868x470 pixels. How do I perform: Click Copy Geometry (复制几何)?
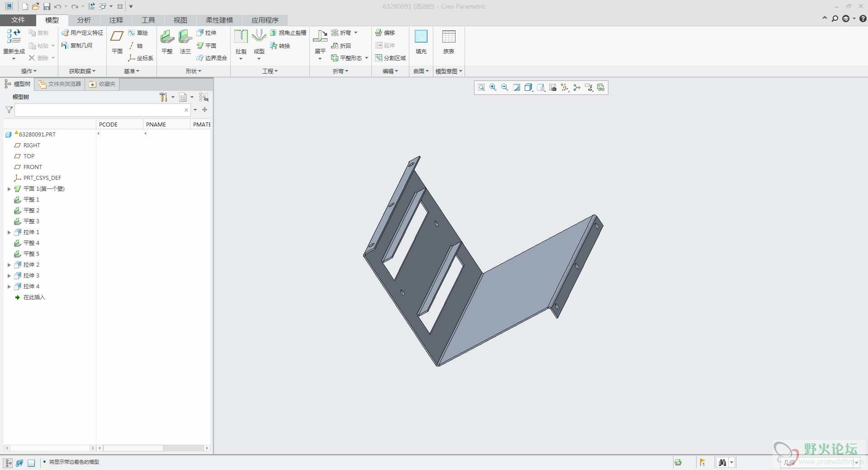pyautogui.click(x=77, y=45)
